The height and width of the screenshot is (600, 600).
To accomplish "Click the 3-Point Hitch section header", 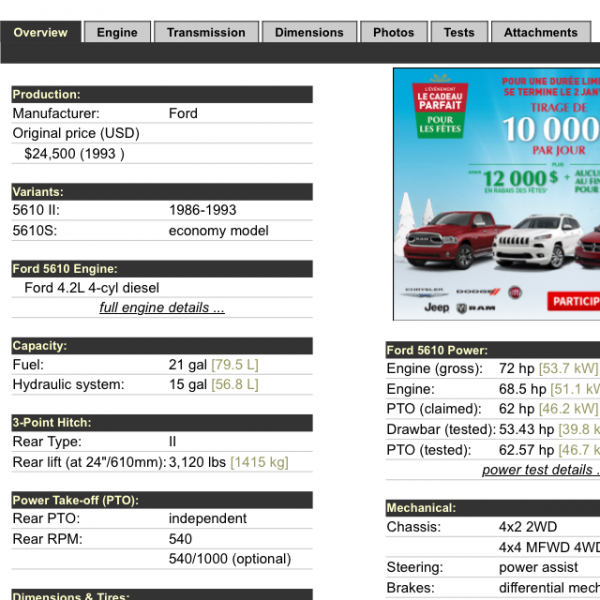I will point(162,422).
